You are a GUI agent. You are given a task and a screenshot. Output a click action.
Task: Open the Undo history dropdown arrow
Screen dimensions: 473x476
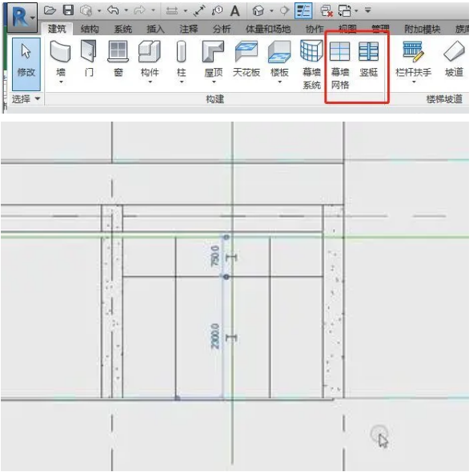126,11
